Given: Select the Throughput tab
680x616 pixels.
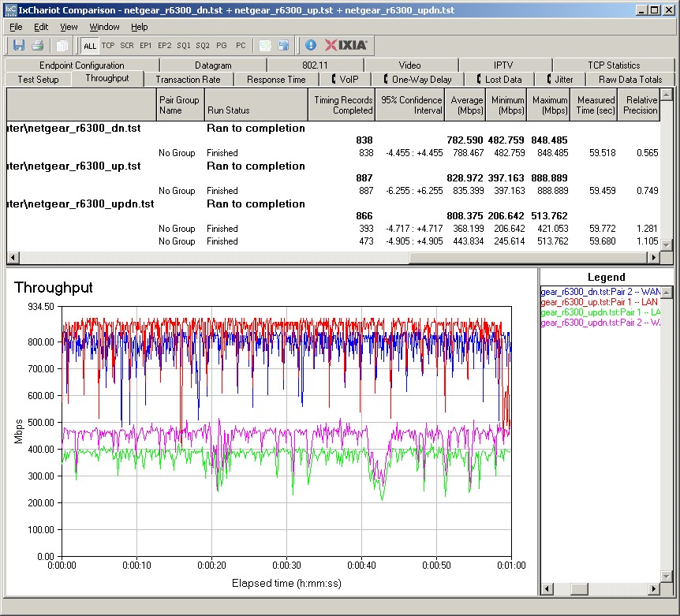Looking at the screenshot, I should (107, 78).
